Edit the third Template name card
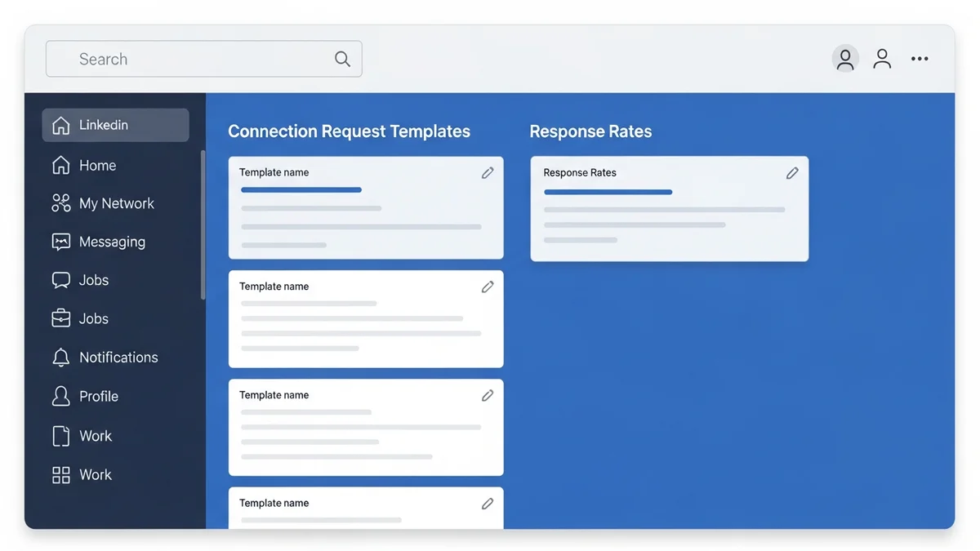Viewport: 980px width, 551px height. pos(488,395)
